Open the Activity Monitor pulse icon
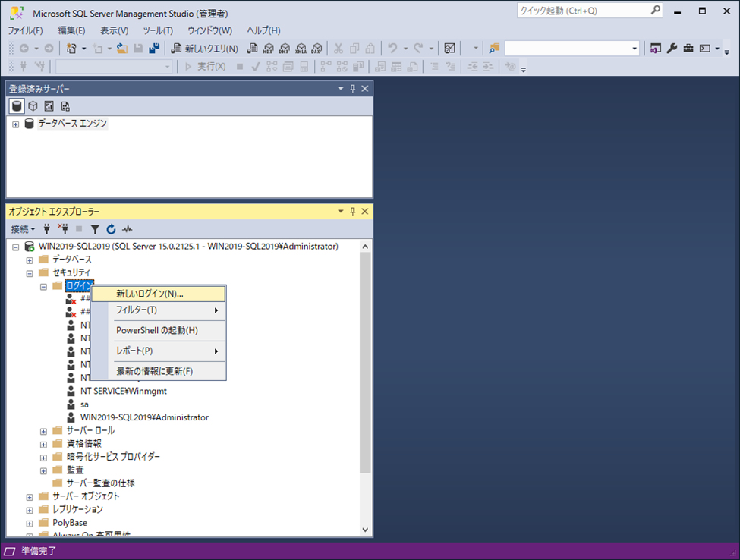Screen dimensions: 740x560 [128, 228]
